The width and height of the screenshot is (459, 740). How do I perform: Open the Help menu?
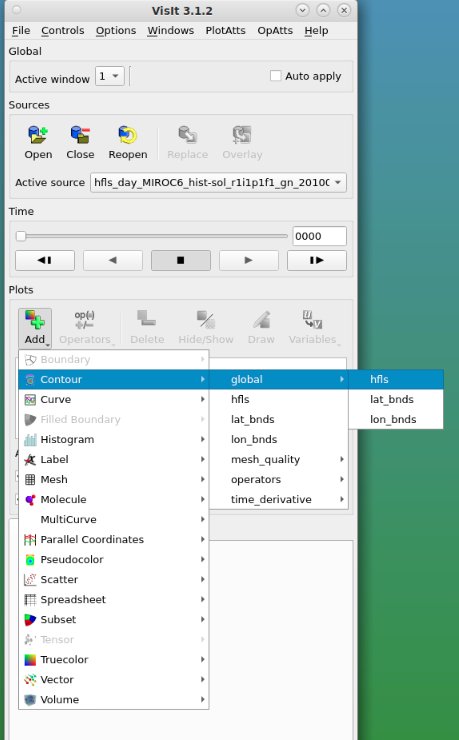pyautogui.click(x=316, y=31)
